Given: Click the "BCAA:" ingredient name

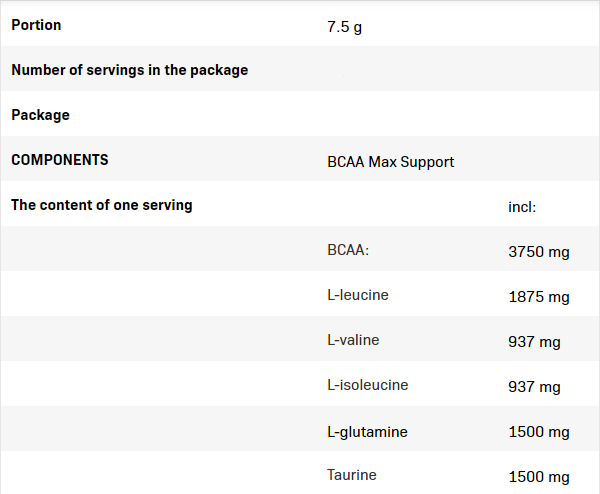Looking at the screenshot, I should click(348, 250).
